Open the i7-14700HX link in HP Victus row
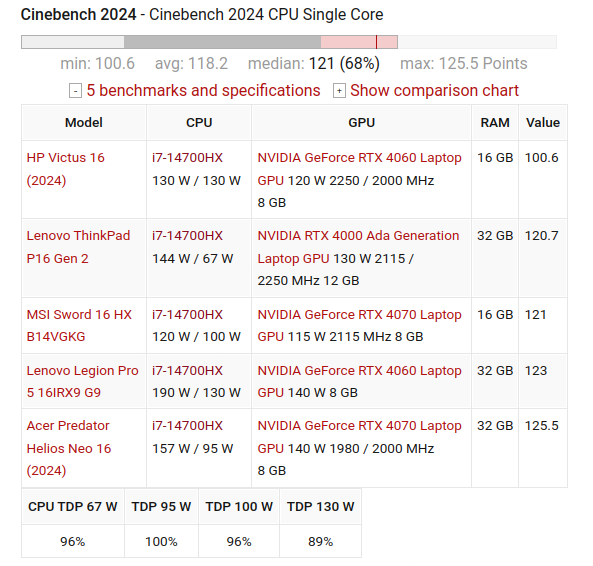Screen dimensions: 593x566 [x=187, y=158]
